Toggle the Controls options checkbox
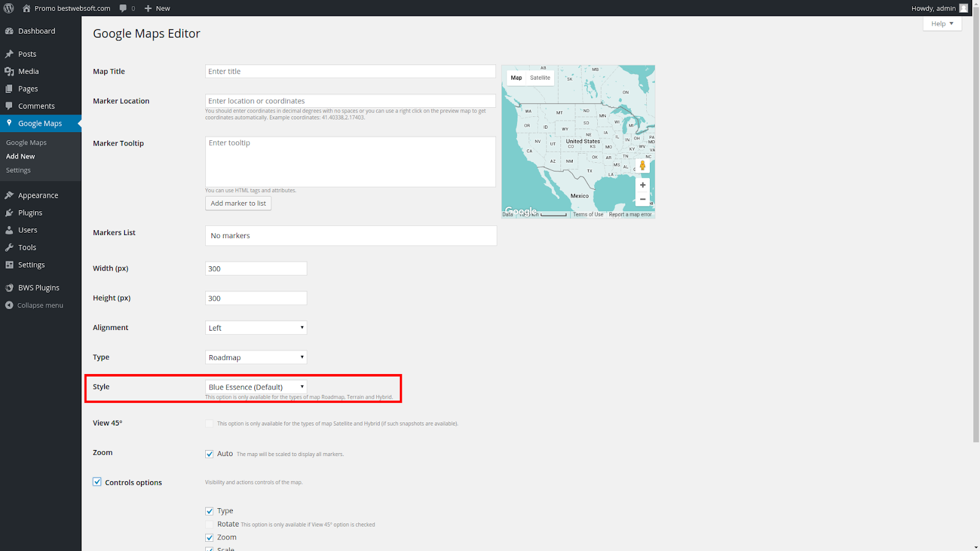This screenshot has height=551, width=980. coord(97,482)
